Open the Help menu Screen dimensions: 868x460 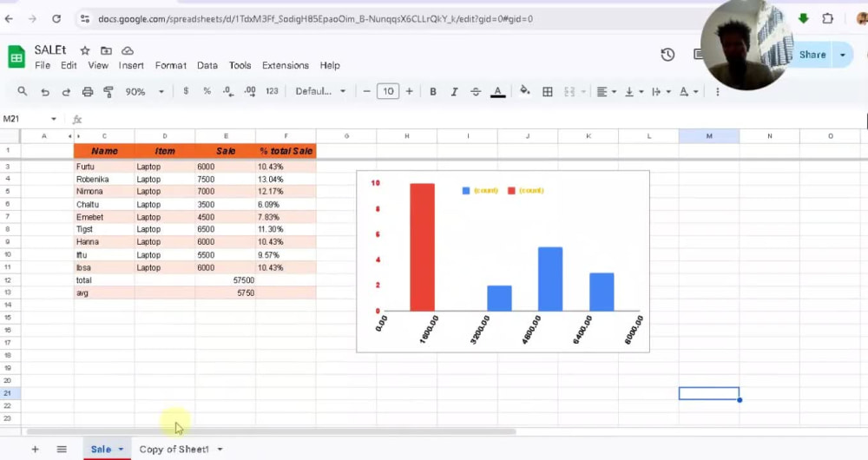[330, 65]
